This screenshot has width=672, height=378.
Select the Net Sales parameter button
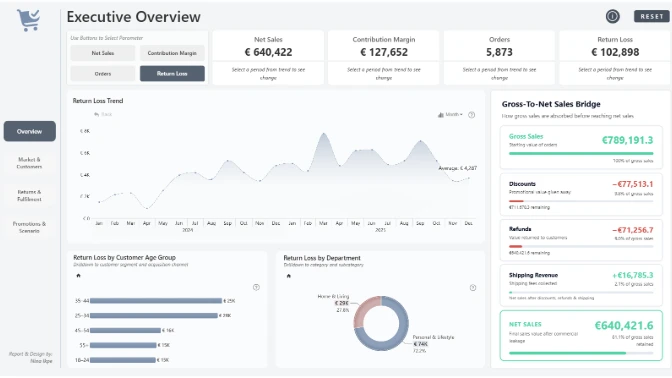pos(103,53)
